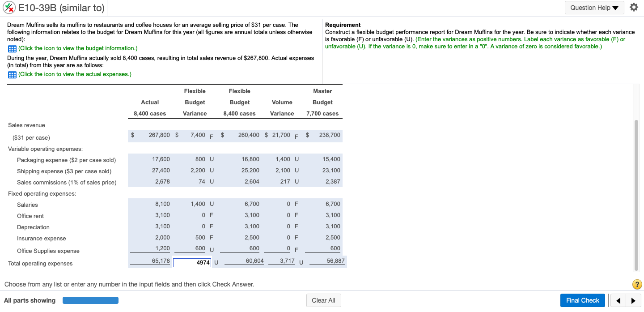This screenshot has width=644, height=312.
Task: Click the Requirement heading
Action: pyautogui.click(x=343, y=25)
